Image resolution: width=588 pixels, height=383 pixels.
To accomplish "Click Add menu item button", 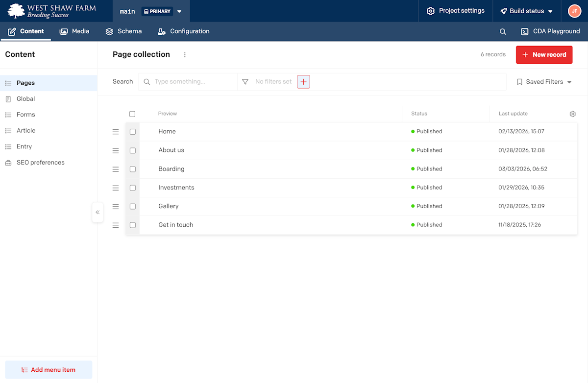I will click(x=49, y=370).
